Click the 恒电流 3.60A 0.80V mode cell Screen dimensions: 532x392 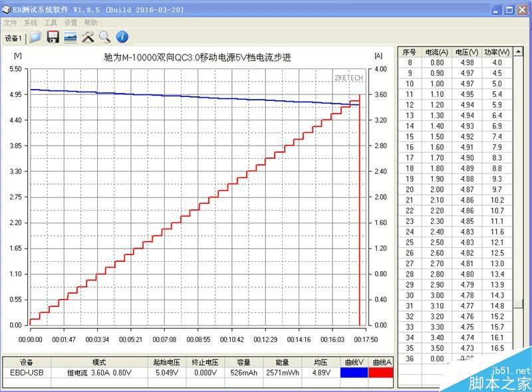[x=99, y=373]
